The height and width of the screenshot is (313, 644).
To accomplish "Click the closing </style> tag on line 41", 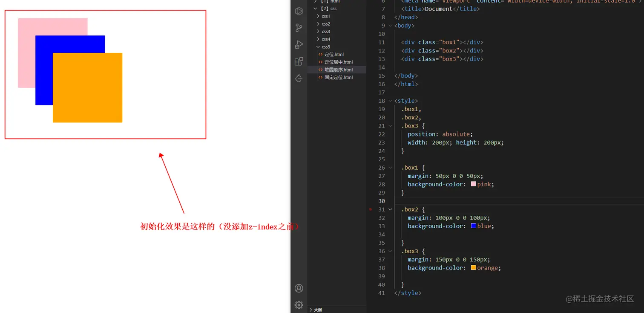I will (408, 293).
